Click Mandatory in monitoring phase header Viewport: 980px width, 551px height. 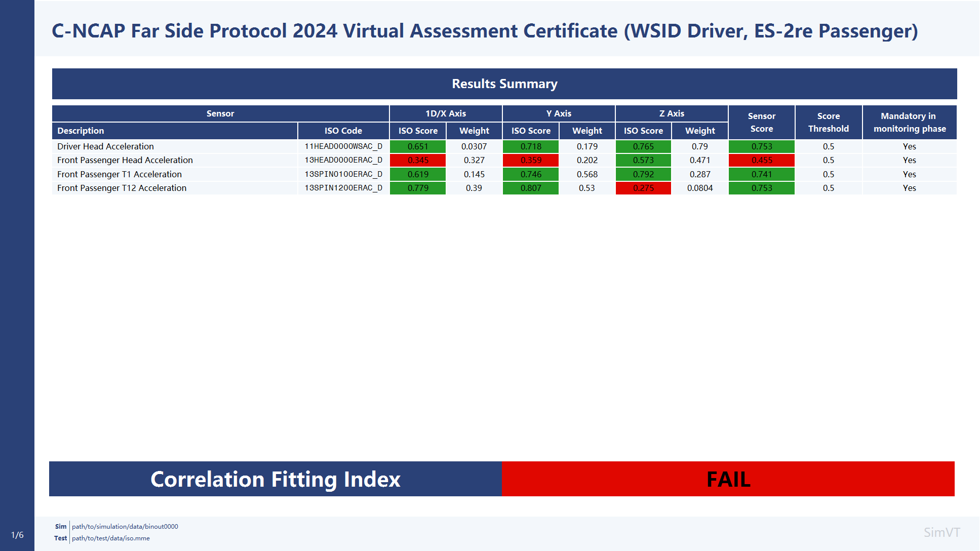tap(910, 122)
